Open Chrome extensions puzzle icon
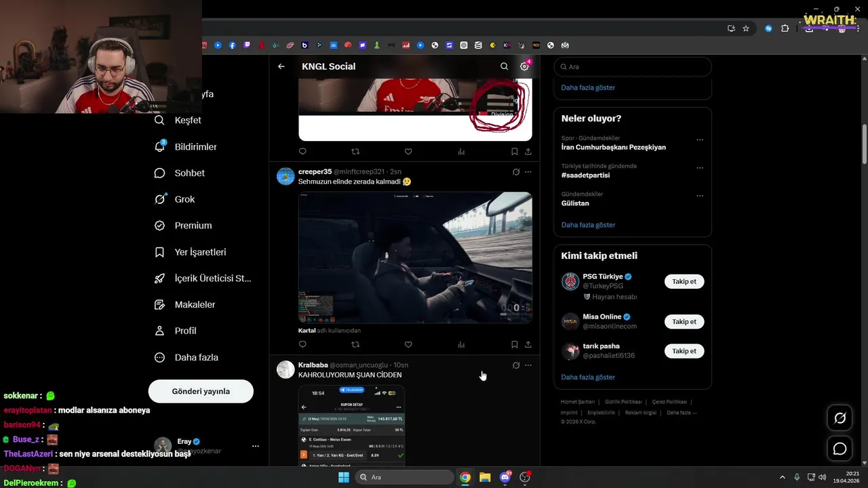Viewport: 868px width, 488px height. coord(785,28)
